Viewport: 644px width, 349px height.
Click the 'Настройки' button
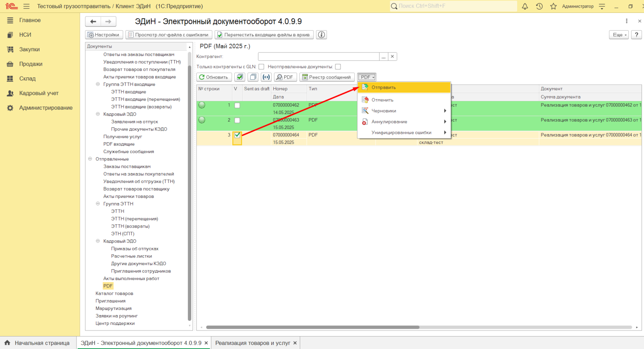click(x=103, y=35)
